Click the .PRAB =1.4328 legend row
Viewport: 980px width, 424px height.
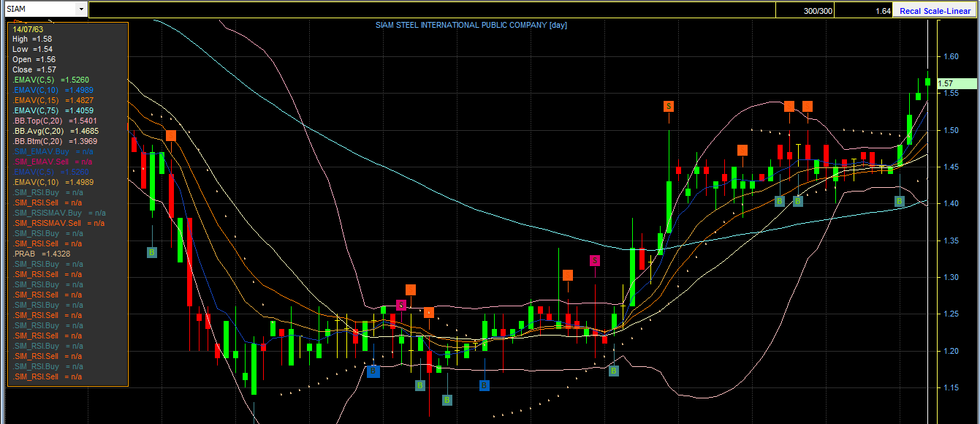42,254
